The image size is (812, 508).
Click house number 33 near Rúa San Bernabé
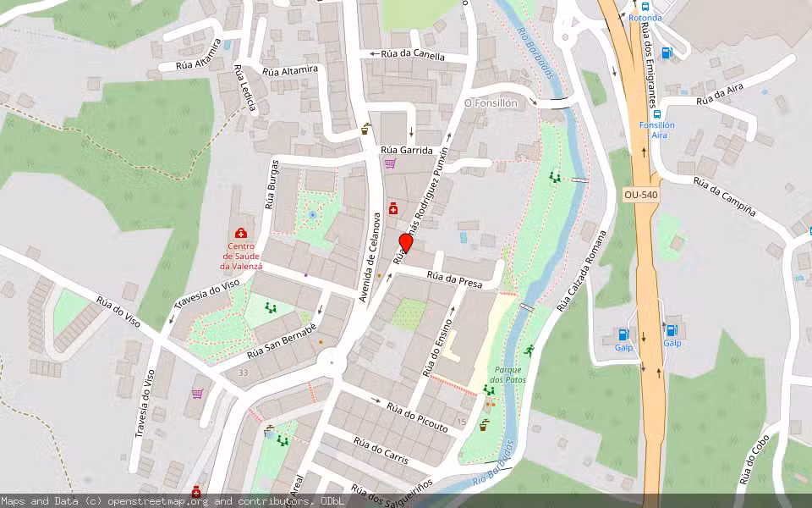[244, 373]
